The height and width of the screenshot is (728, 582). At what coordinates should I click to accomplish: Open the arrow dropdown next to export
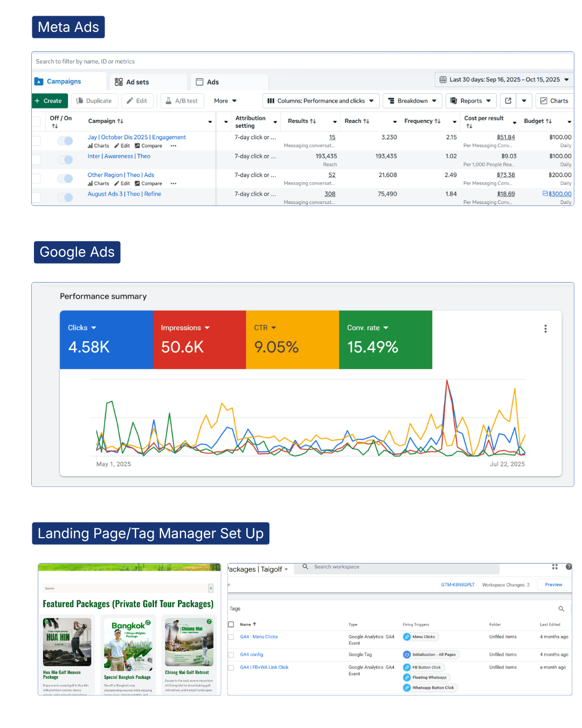click(524, 101)
